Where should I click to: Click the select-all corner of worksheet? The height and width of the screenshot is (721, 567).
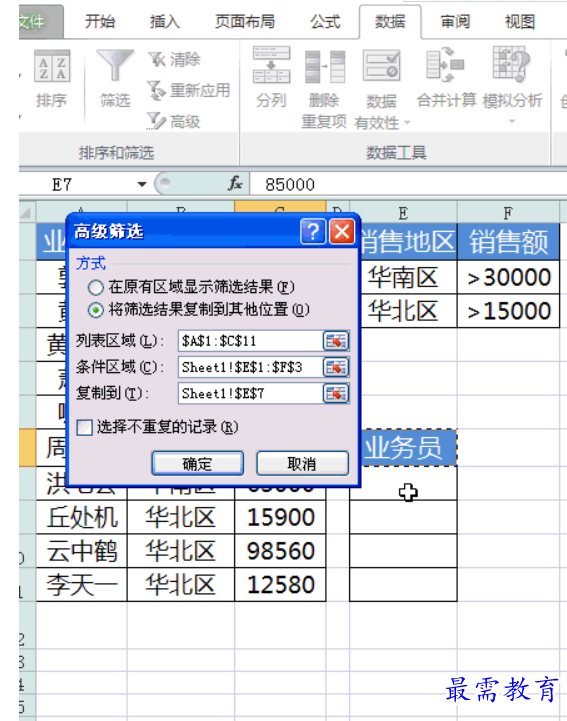click(27, 212)
